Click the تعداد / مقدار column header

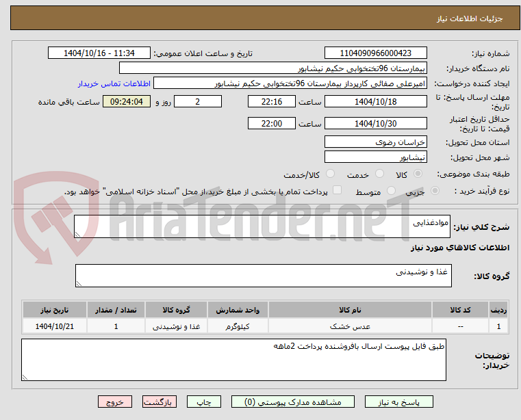(116, 310)
